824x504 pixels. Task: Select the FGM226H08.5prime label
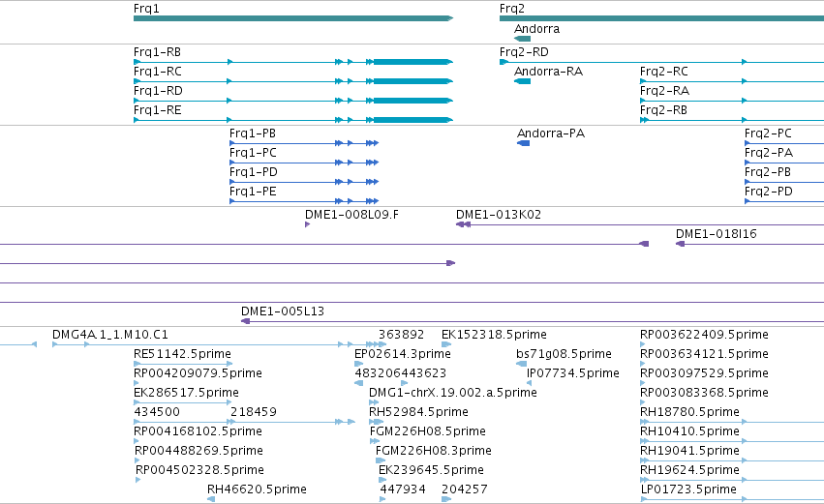pos(428,431)
